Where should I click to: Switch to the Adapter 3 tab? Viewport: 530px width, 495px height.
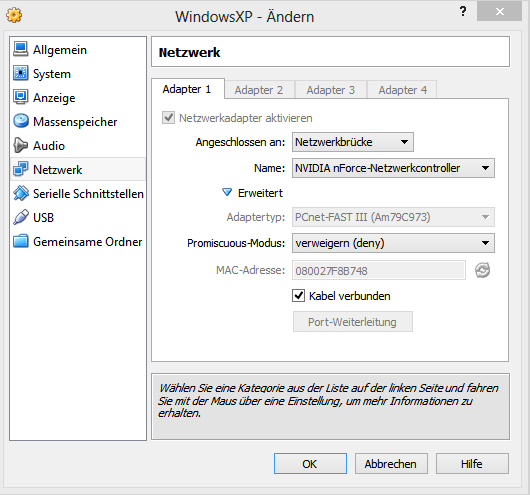pyautogui.click(x=331, y=90)
